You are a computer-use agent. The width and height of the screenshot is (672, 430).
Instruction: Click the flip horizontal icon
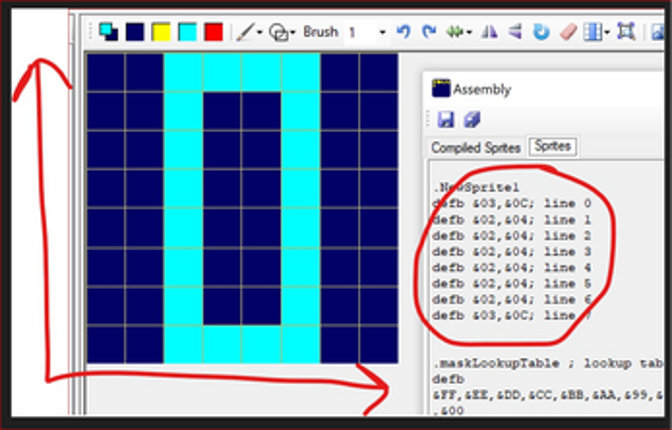(x=489, y=32)
